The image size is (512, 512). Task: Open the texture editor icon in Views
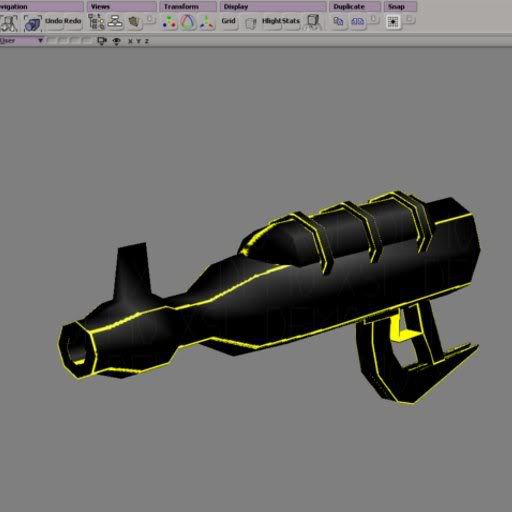pos(134,22)
